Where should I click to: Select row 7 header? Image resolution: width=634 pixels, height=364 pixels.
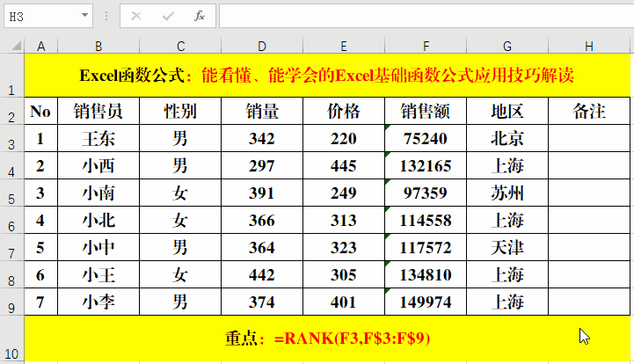(x=11, y=247)
